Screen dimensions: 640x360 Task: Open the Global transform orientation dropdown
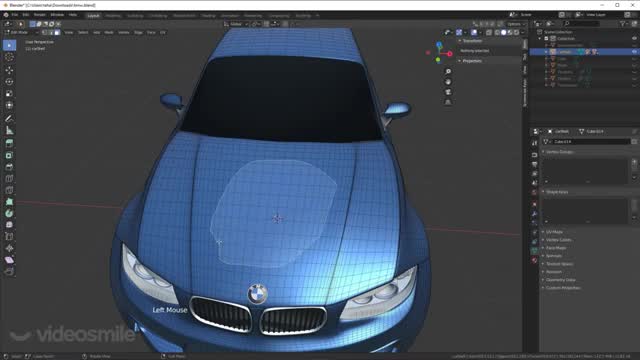click(236, 24)
